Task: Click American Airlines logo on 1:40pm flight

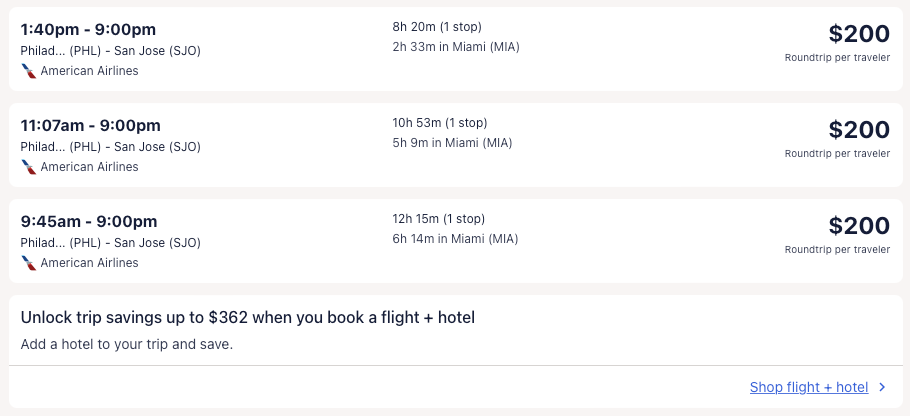Action: [28, 71]
